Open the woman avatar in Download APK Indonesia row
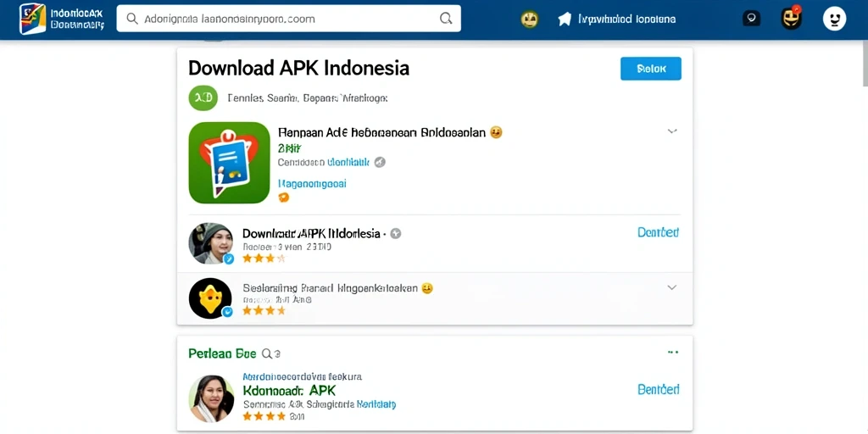868x434 pixels. click(x=211, y=243)
